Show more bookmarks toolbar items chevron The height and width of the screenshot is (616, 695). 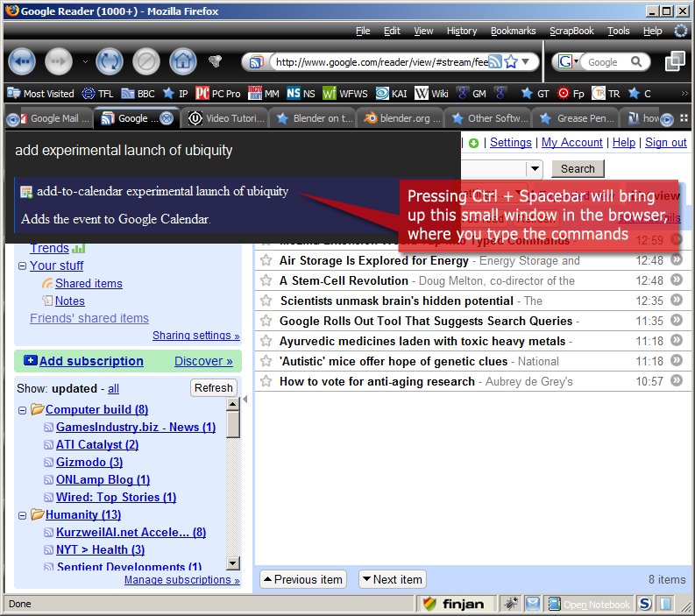pyautogui.click(x=684, y=94)
